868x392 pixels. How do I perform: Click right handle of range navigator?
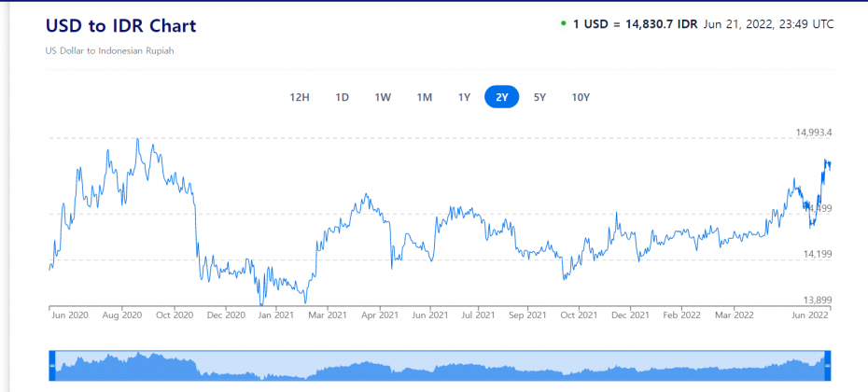click(827, 365)
